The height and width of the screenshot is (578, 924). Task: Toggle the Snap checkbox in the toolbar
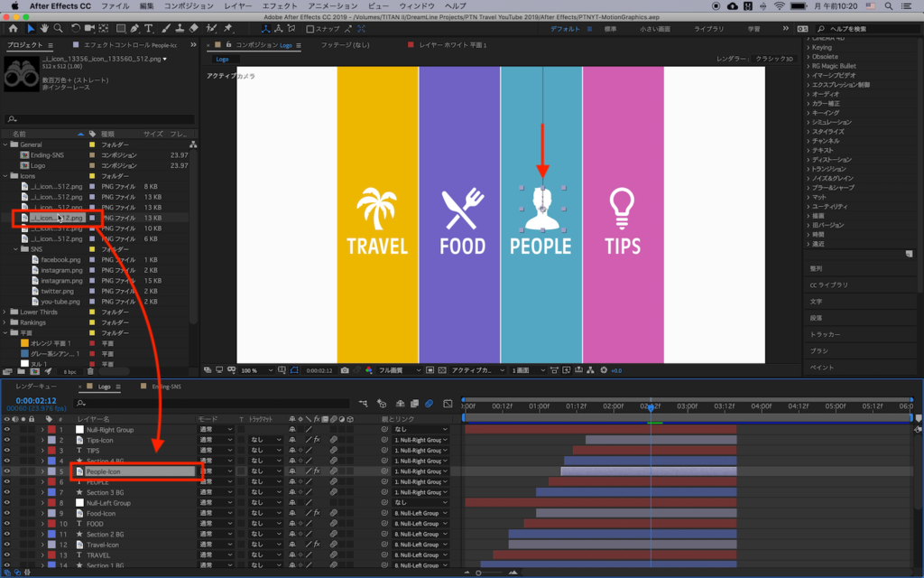310,29
